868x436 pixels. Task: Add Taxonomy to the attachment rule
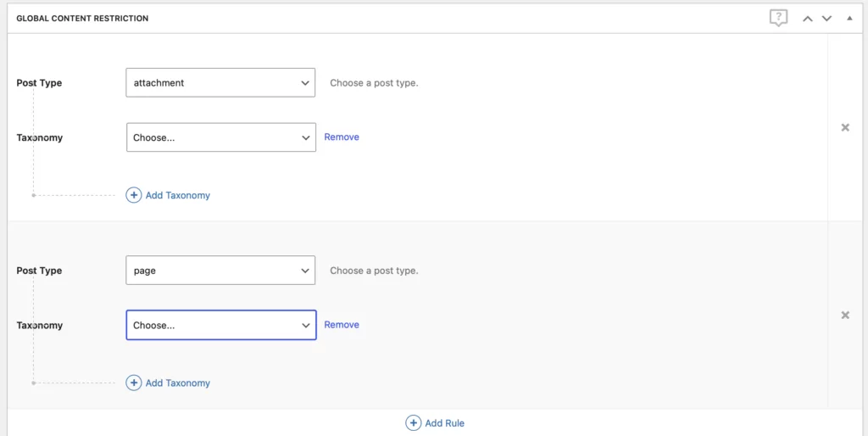click(x=169, y=195)
